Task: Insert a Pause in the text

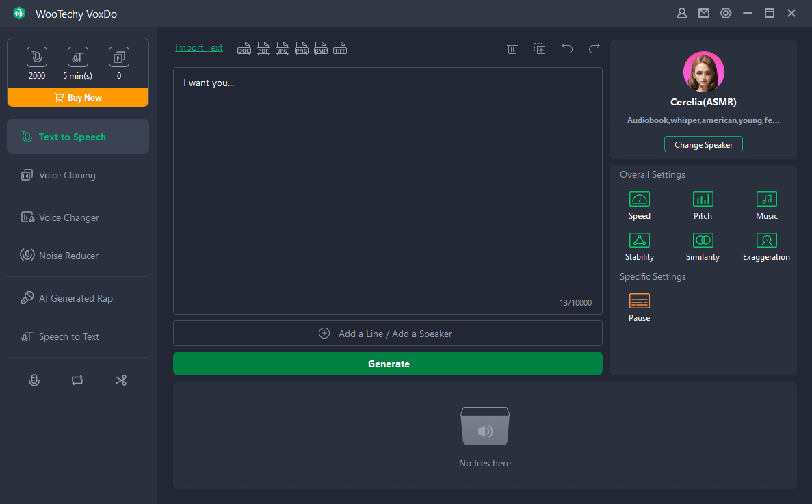Action: pyautogui.click(x=639, y=301)
